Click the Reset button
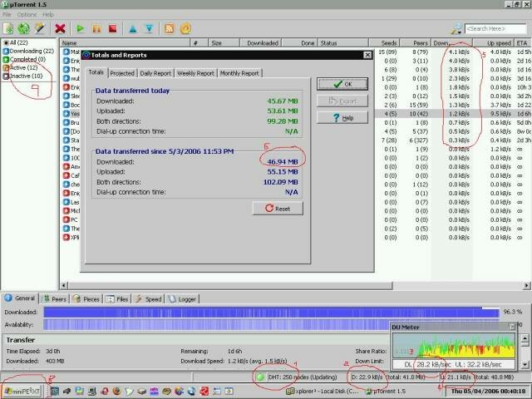Viewport: 532px width, 399px height. [278, 209]
